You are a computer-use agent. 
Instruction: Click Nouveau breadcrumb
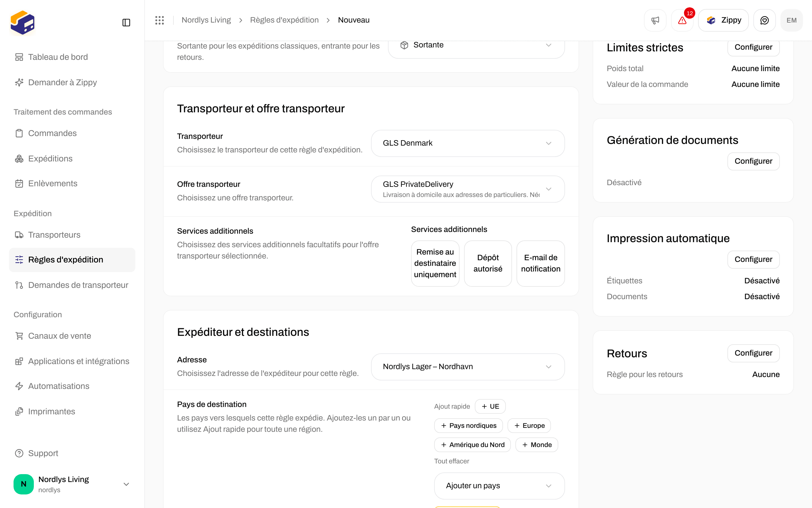pyautogui.click(x=354, y=20)
